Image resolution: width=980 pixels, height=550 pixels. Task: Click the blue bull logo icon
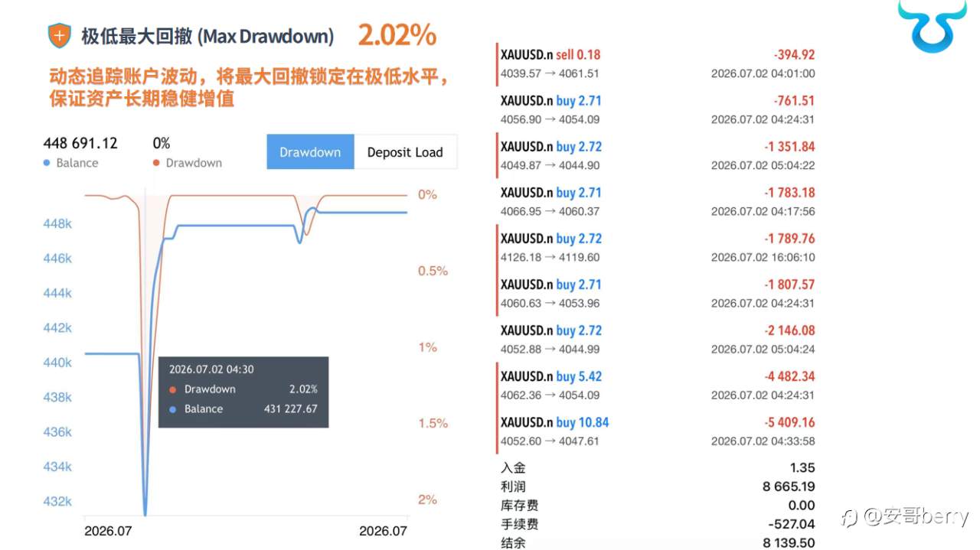pyautogui.click(x=932, y=26)
